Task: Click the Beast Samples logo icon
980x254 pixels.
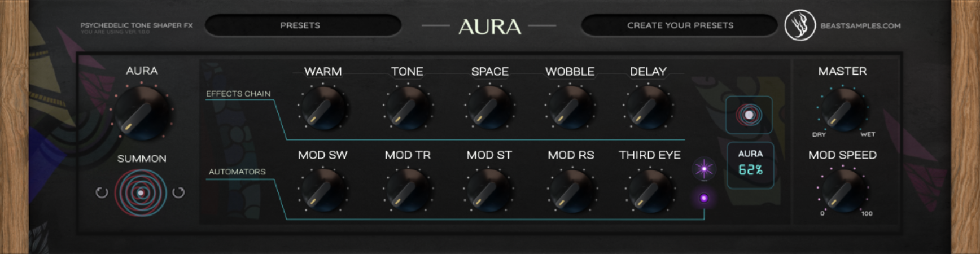Action: pyautogui.click(x=800, y=25)
